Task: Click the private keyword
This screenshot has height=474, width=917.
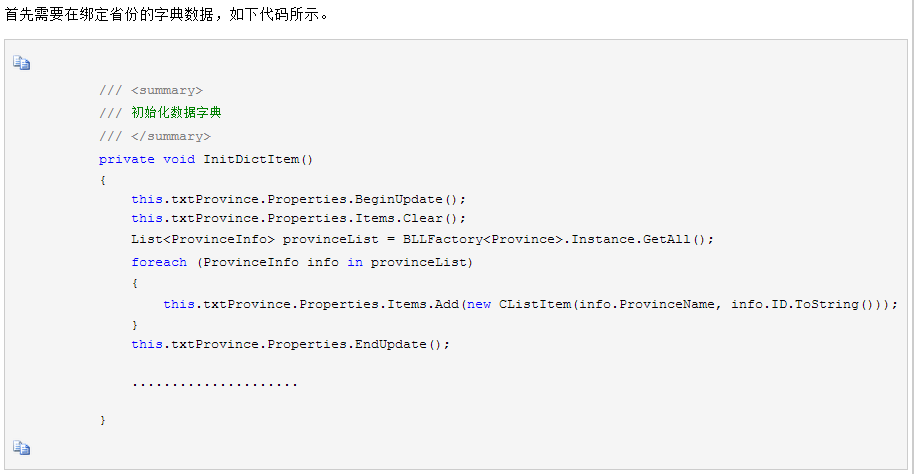Action: 127,159
